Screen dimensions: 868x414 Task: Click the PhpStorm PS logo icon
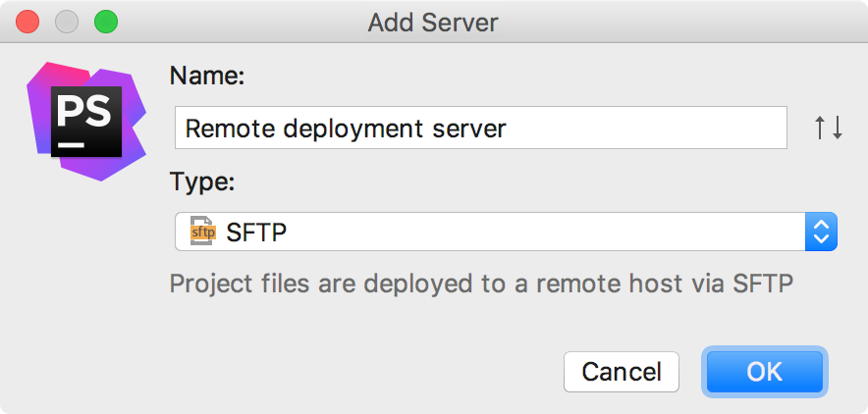[x=85, y=121]
